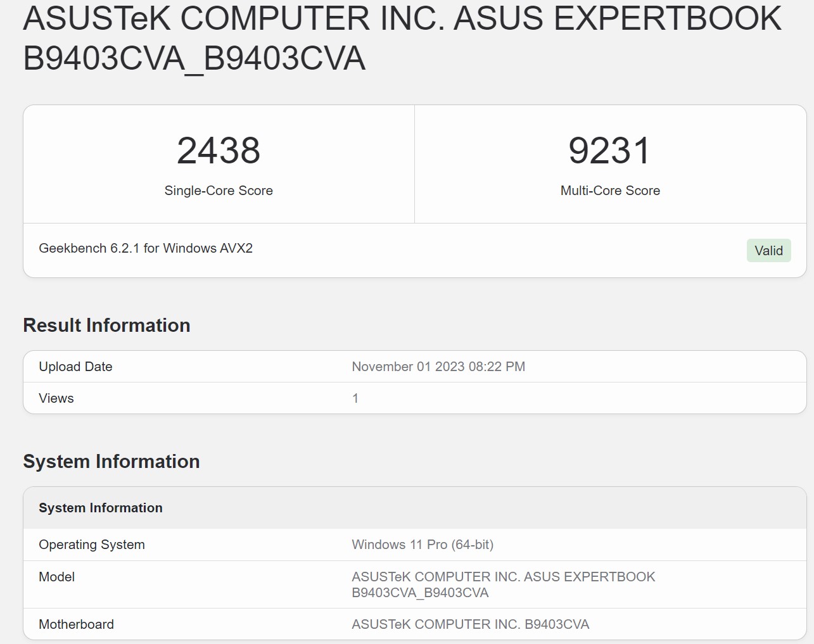Click the Geekbench 6.2.1 for Windows AVX2 text
Image resolution: width=814 pixels, height=644 pixels.
[146, 248]
